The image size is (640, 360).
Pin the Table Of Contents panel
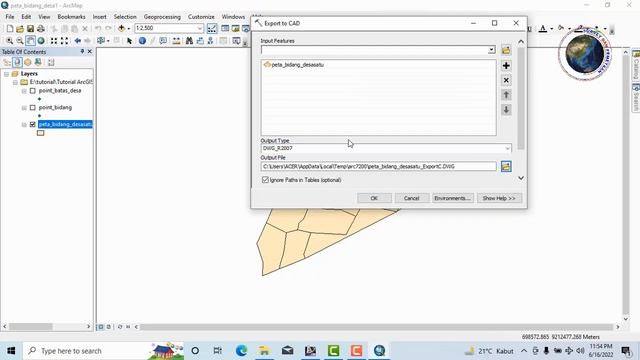point(82,51)
